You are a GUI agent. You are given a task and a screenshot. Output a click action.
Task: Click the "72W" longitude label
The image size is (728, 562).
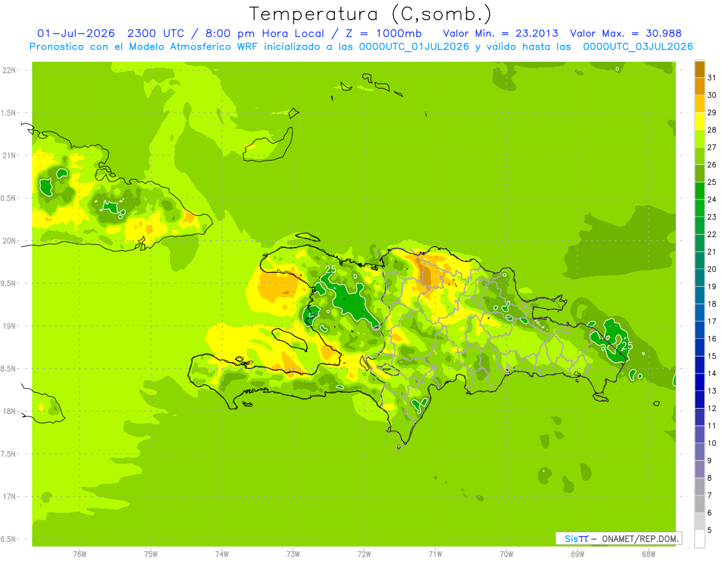[x=364, y=554]
